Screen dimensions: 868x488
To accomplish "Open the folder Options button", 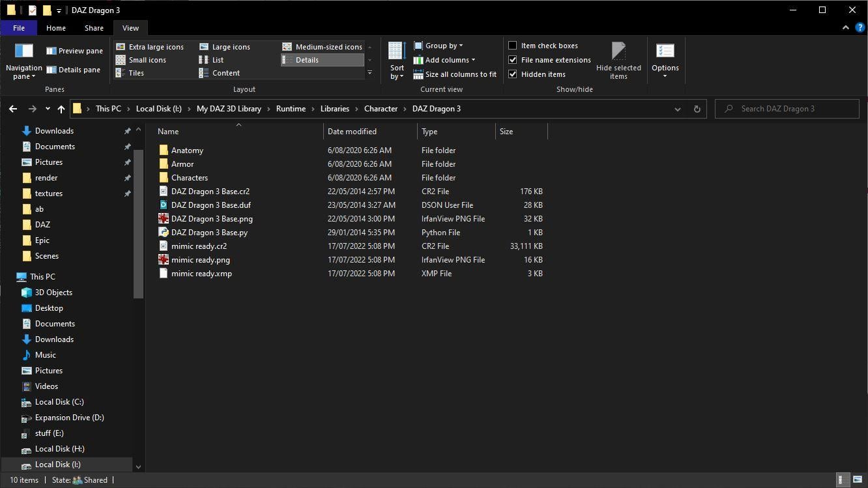I will (x=665, y=61).
